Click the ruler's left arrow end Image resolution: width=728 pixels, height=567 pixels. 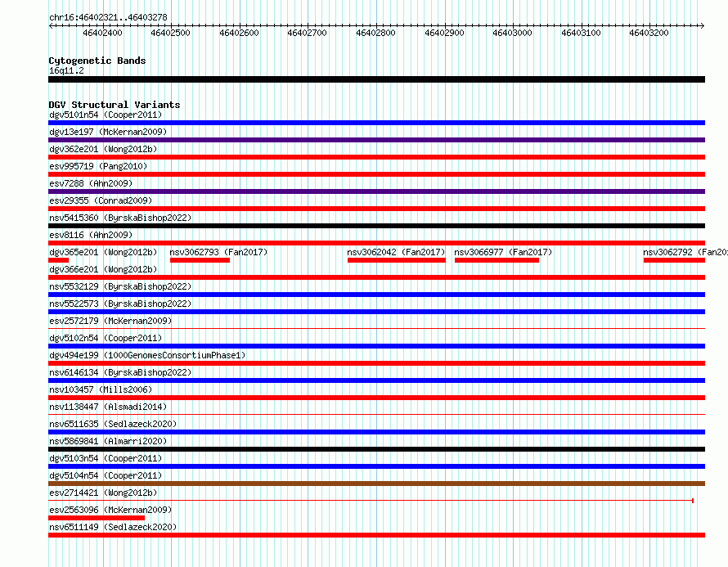tap(51, 26)
